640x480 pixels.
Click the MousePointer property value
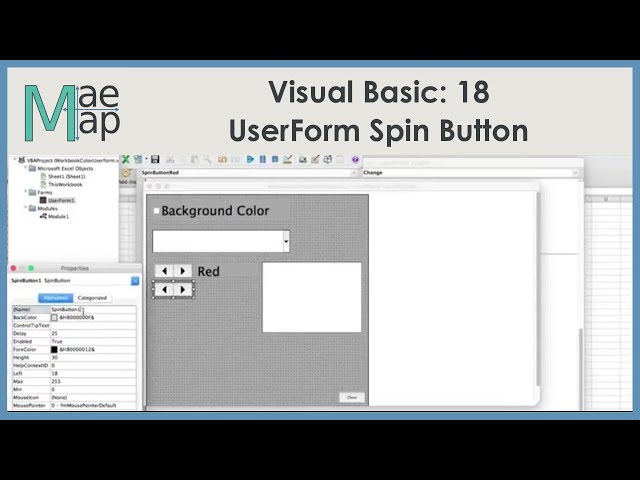click(93, 405)
